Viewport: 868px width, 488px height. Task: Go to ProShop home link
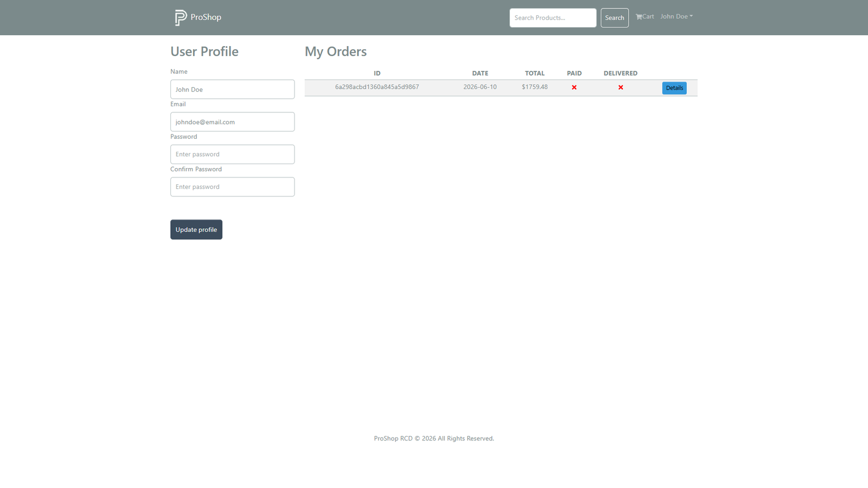coord(198,17)
